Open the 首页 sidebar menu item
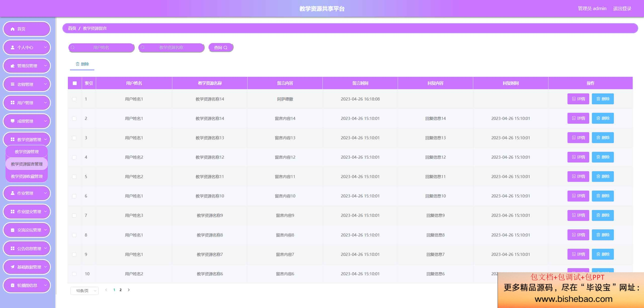644x308 pixels. tap(27, 29)
